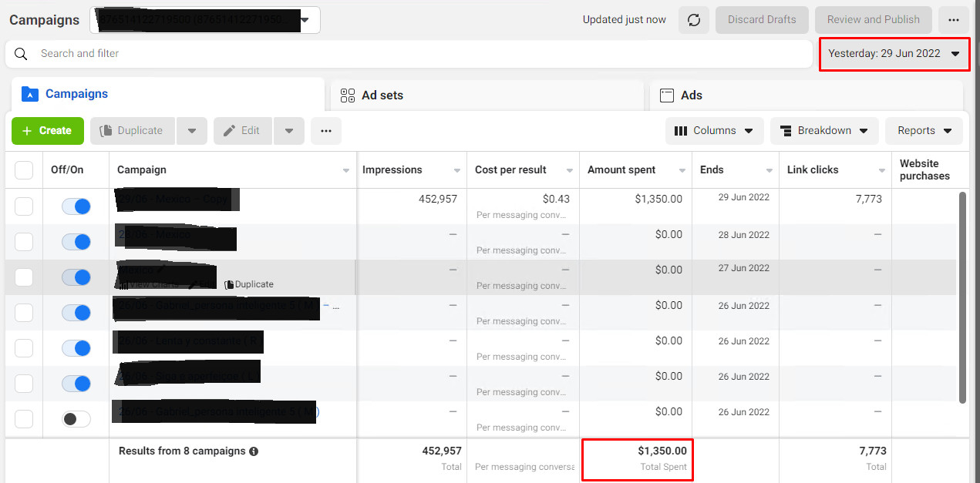Viewport: 980px width, 483px height.
Task: Check the box for the 28 Jun 2022 row
Action: (x=24, y=242)
